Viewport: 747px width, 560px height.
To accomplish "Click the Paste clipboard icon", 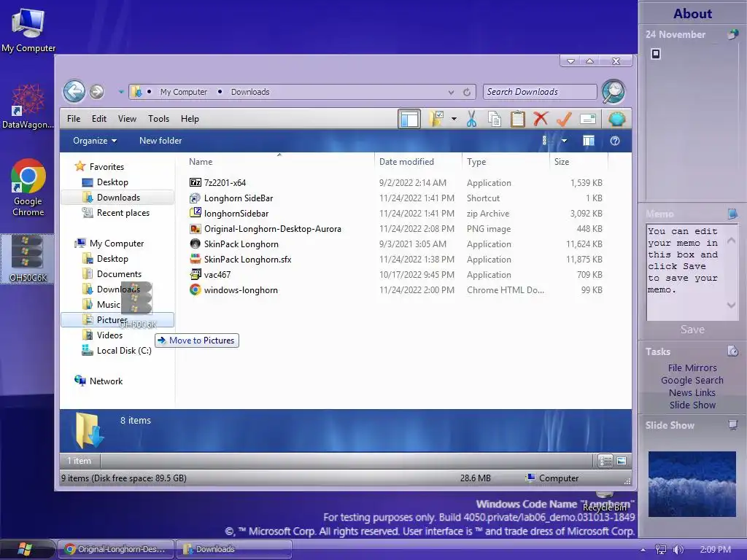I will coord(517,119).
